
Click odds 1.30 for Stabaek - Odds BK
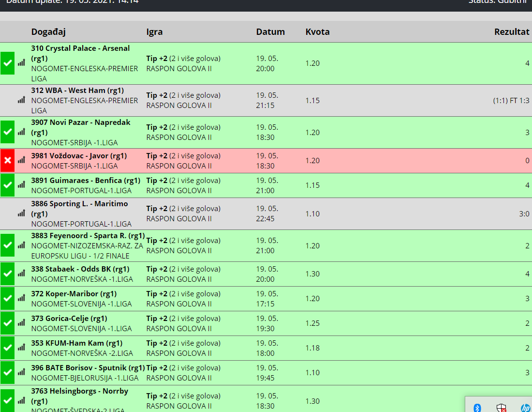pos(312,274)
